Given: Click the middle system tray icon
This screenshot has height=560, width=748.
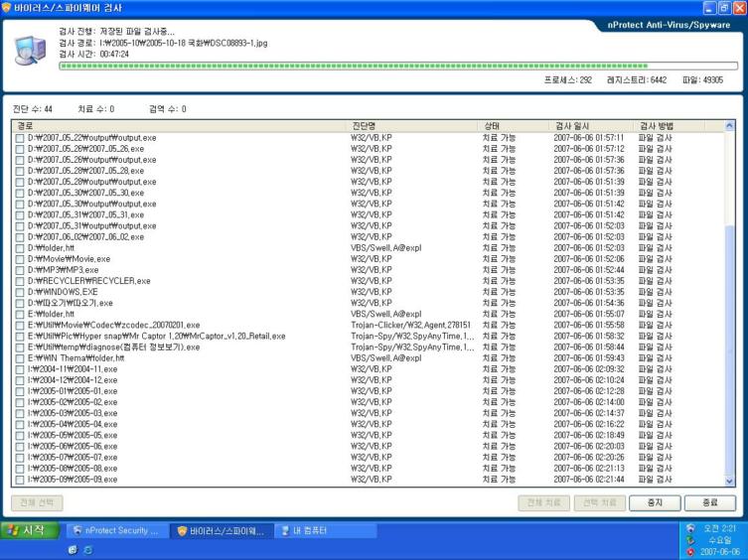Looking at the screenshot, I should pyautogui.click(x=689, y=540).
